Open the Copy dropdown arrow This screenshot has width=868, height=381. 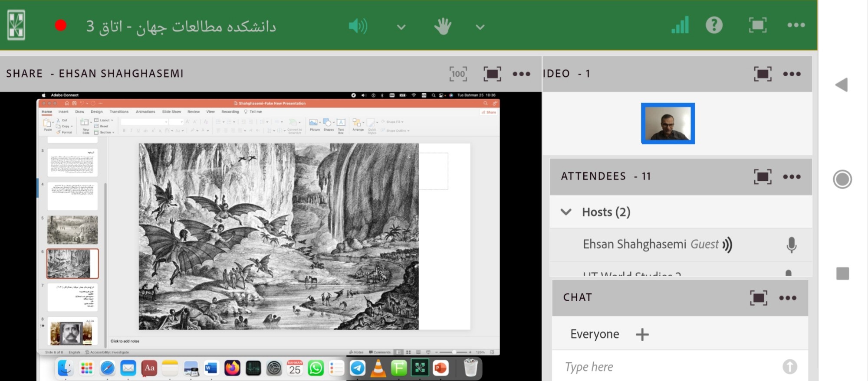(72, 126)
